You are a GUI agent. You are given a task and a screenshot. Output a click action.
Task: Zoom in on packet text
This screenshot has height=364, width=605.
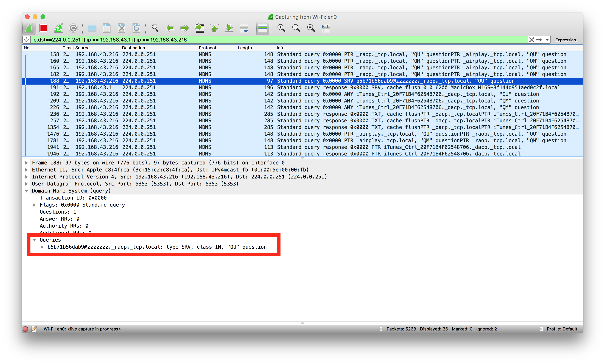tap(281, 28)
